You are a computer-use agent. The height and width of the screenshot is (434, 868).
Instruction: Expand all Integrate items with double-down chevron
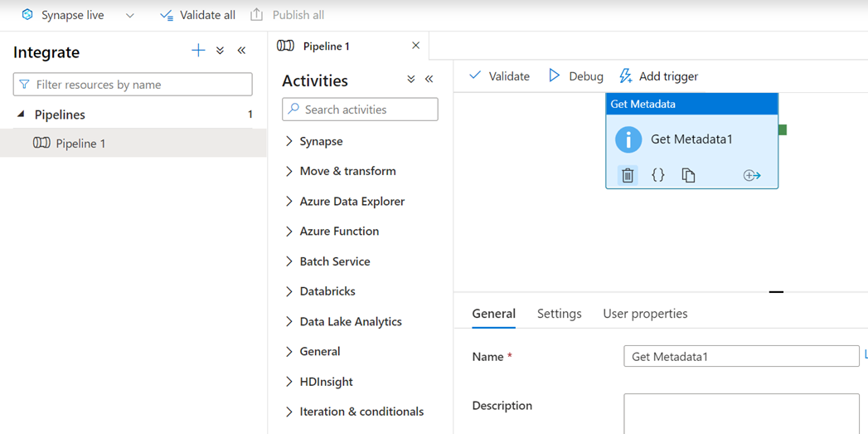point(220,51)
